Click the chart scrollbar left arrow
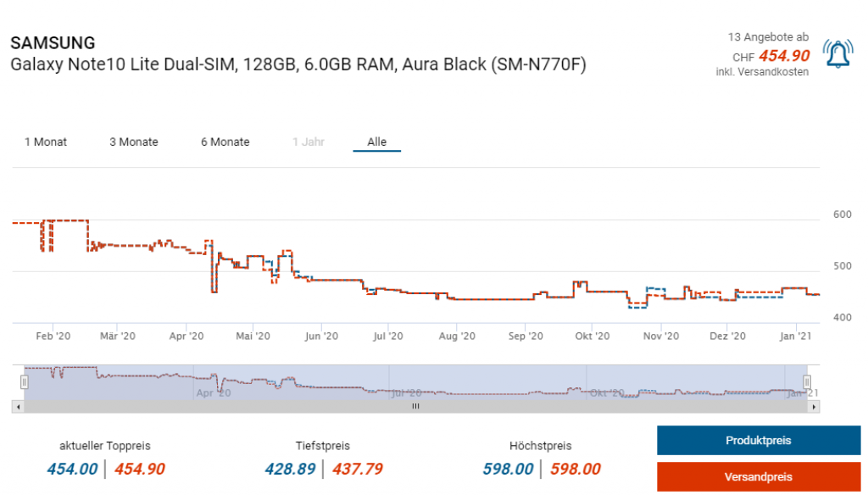The width and height of the screenshot is (868, 495). tap(18, 407)
